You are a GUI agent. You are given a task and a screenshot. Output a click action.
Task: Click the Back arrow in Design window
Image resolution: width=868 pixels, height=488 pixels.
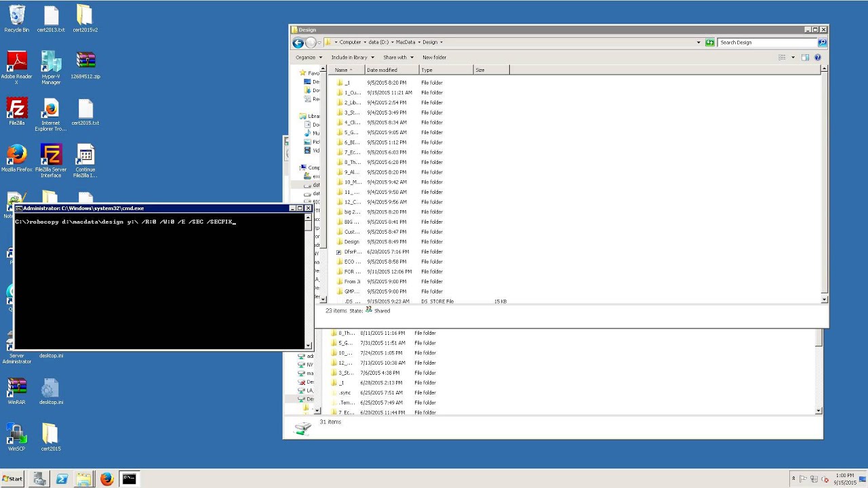298,43
